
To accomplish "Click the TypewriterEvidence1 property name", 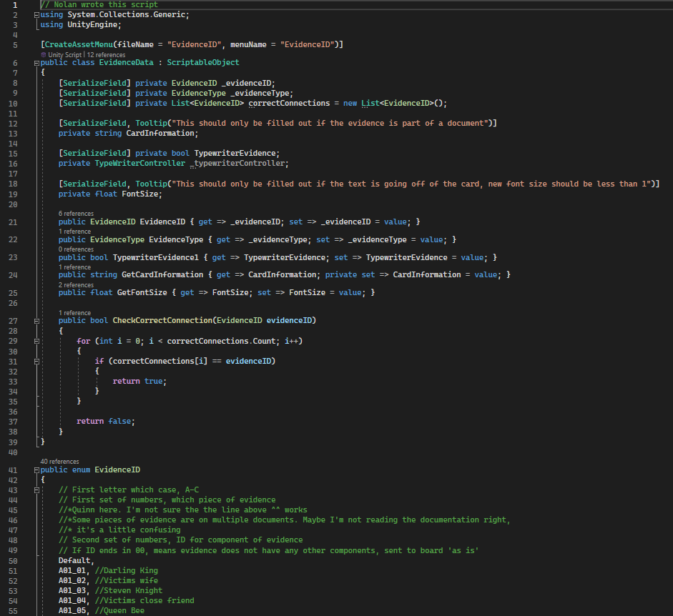I will pos(156,257).
